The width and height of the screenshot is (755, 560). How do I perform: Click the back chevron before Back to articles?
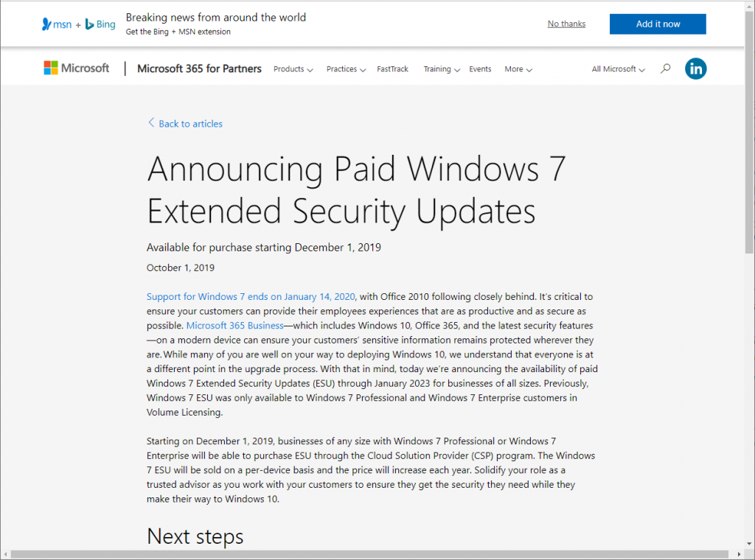tap(151, 122)
